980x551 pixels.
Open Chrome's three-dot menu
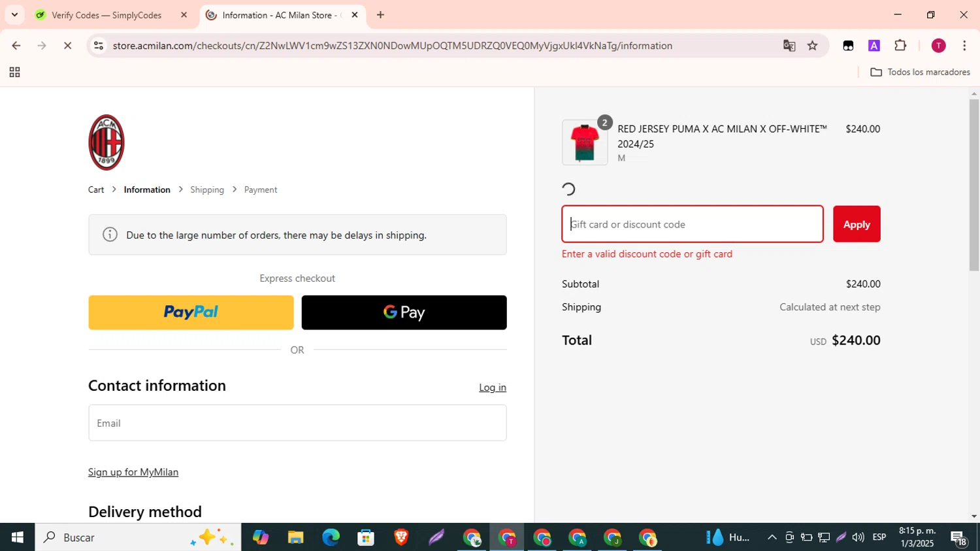[x=964, y=46]
